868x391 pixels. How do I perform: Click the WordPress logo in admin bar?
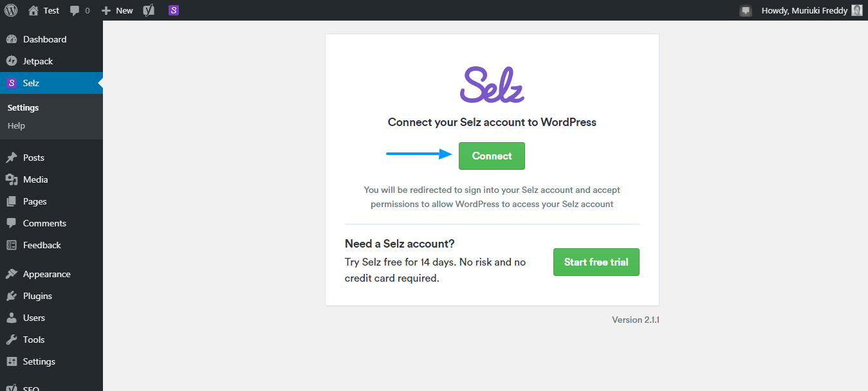coord(11,10)
